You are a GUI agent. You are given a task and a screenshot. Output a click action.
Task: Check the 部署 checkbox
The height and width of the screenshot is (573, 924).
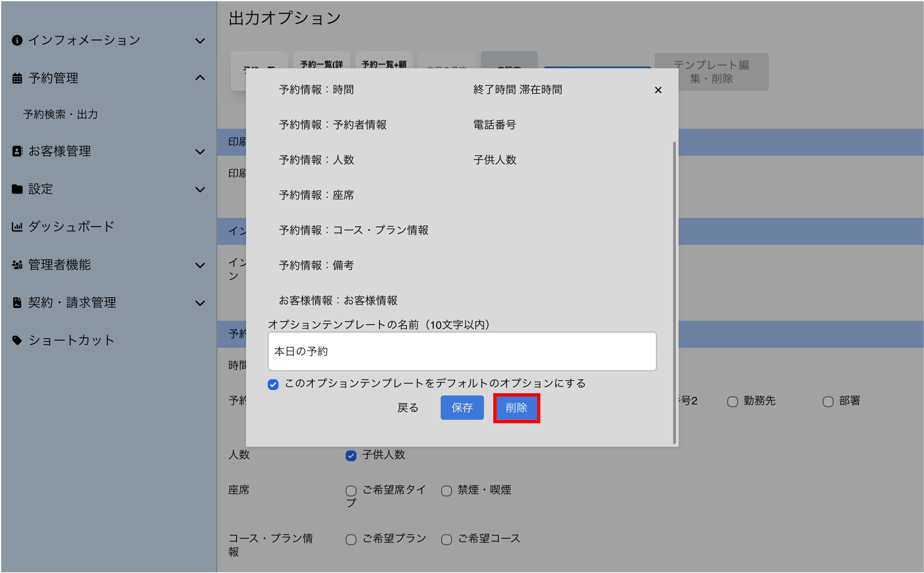point(828,401)
